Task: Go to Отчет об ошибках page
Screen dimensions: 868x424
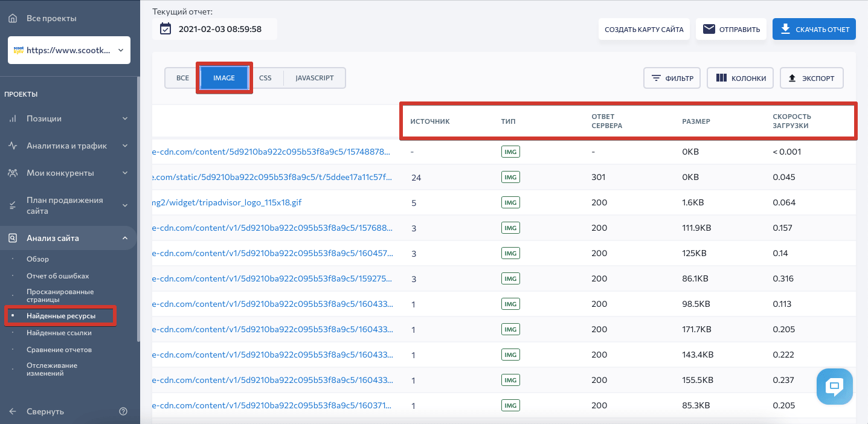Action: pos(57,276)
